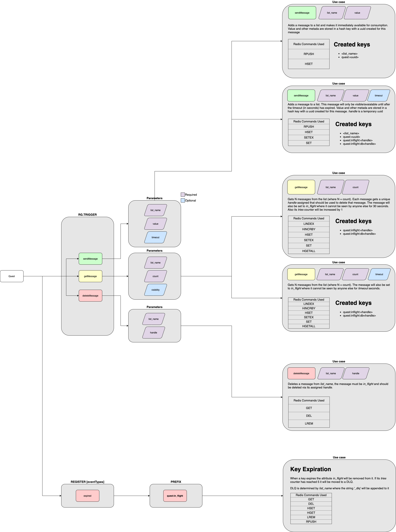Select the handle parameter in the bottom Parameters box
The height and width of the screenshot is (532, 396).
tap(153, 332)
